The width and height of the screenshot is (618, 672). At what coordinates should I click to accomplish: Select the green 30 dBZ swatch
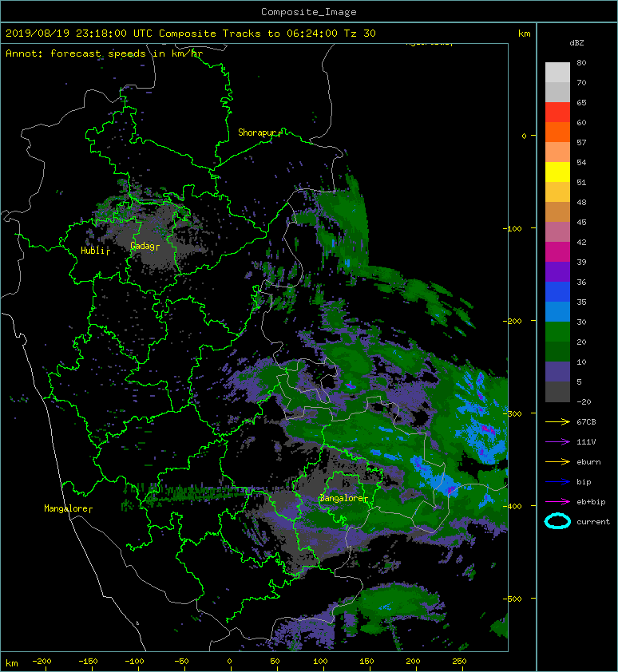point(557,331)
